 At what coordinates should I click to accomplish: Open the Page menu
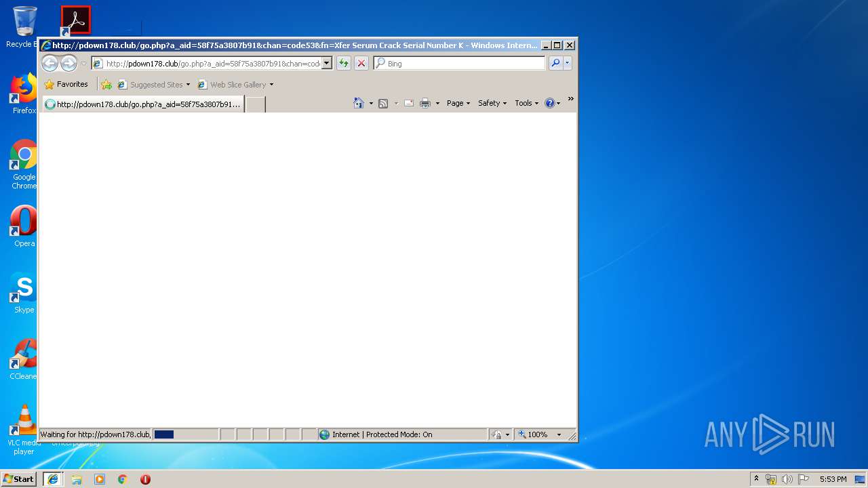point(458,103)
